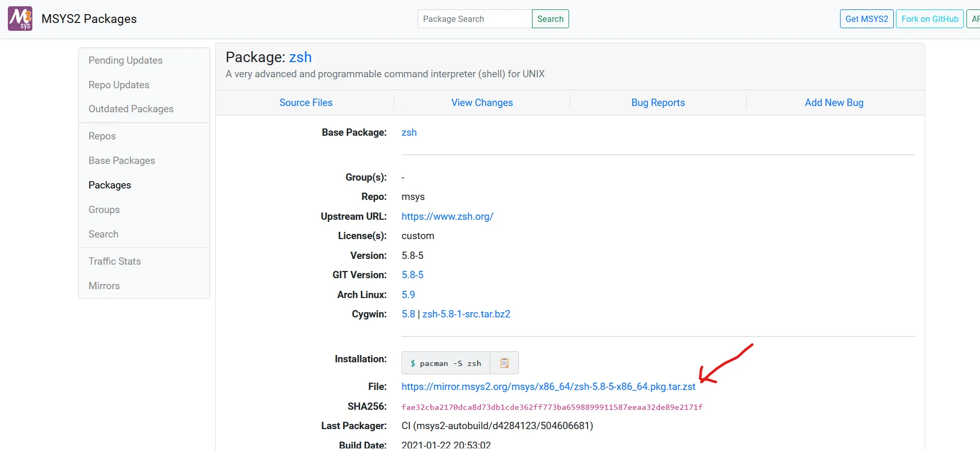Open Add New Bug tab
The width and height of the screenshot is (980, 450).
click(834, 102)
